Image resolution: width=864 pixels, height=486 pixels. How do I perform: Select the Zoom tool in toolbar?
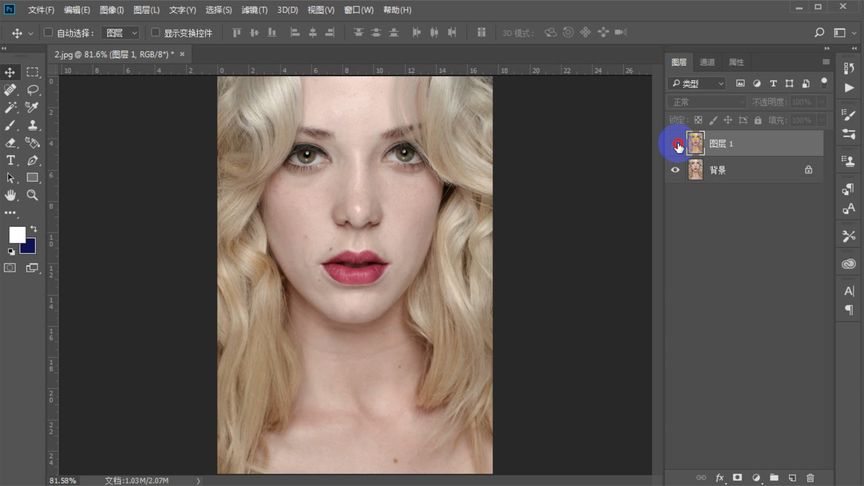[32, 195]
